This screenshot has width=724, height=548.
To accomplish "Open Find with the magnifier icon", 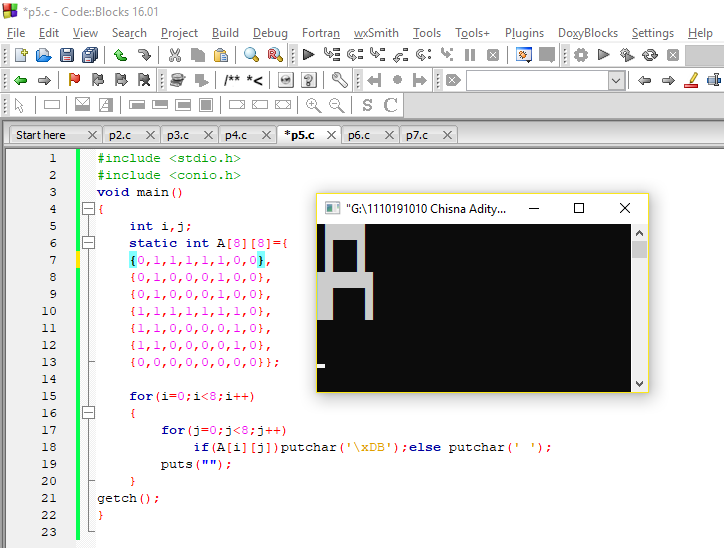I will click(x=251, y=55).
